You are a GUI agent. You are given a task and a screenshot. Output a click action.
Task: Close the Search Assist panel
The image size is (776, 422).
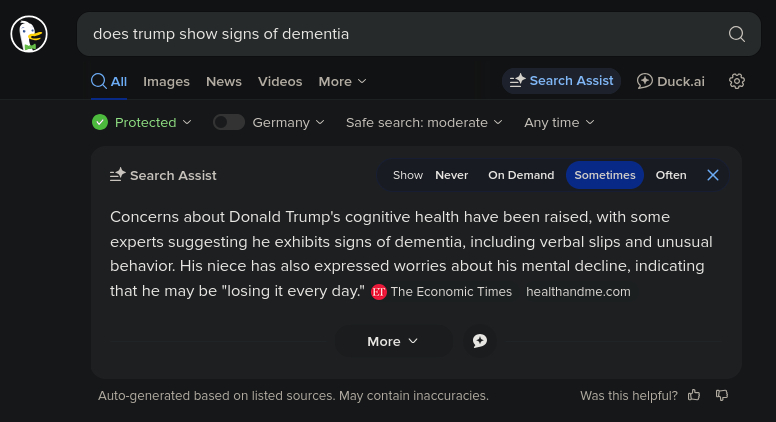pyautogui.click(x=713, y=175)
